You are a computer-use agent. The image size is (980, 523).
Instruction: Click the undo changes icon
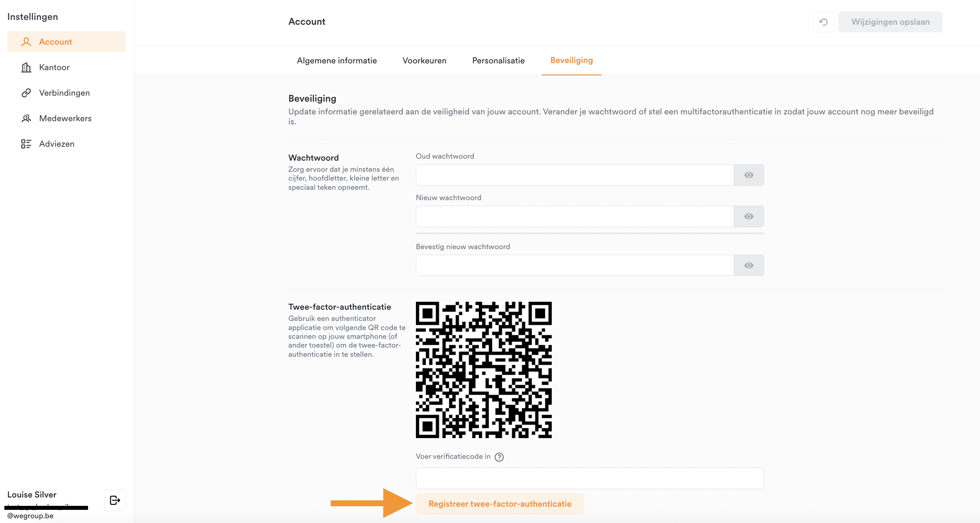click(x=823, y=22)
